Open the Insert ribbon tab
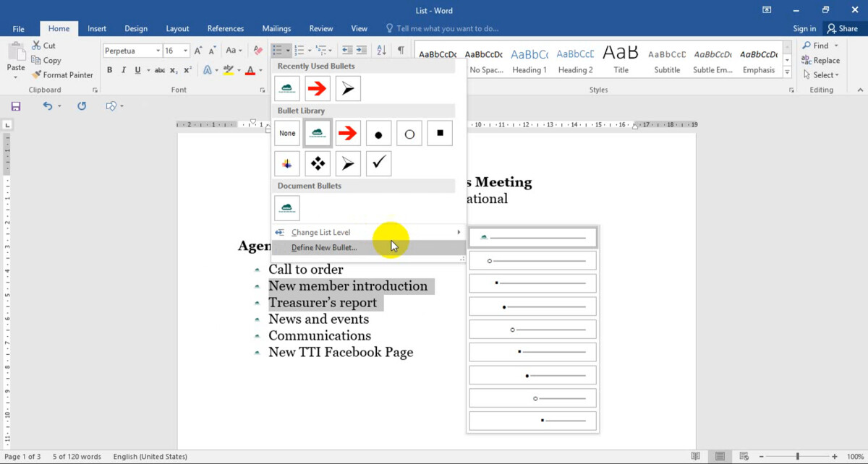868x464 pixels. point(97,29)
